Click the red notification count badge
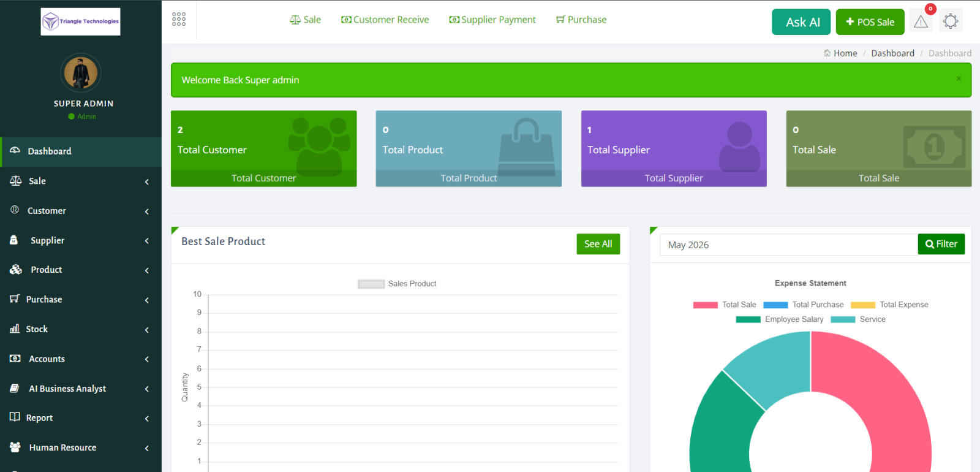This screenshot has width=980, height=472. pos(930,9)
